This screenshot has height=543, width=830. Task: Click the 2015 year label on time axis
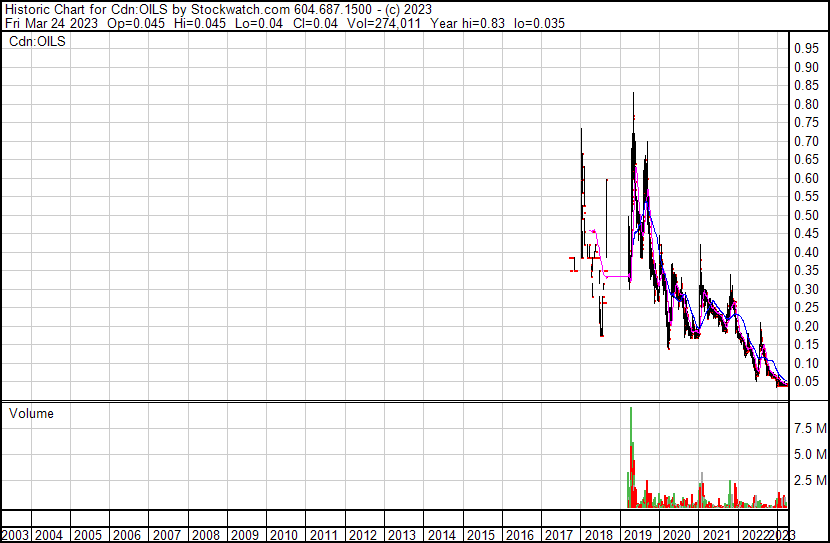pyautogui.click(x=480, y=535)
